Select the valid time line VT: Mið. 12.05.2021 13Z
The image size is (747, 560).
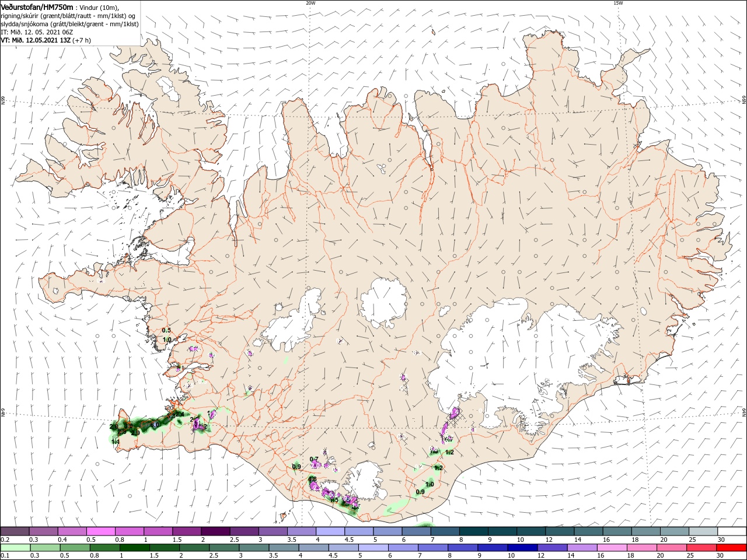35,40
